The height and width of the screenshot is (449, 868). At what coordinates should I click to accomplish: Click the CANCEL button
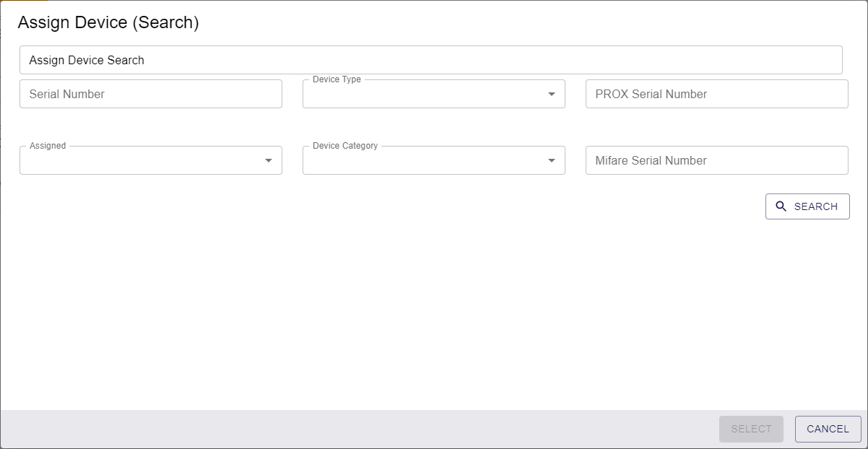[x=828, y=429]
